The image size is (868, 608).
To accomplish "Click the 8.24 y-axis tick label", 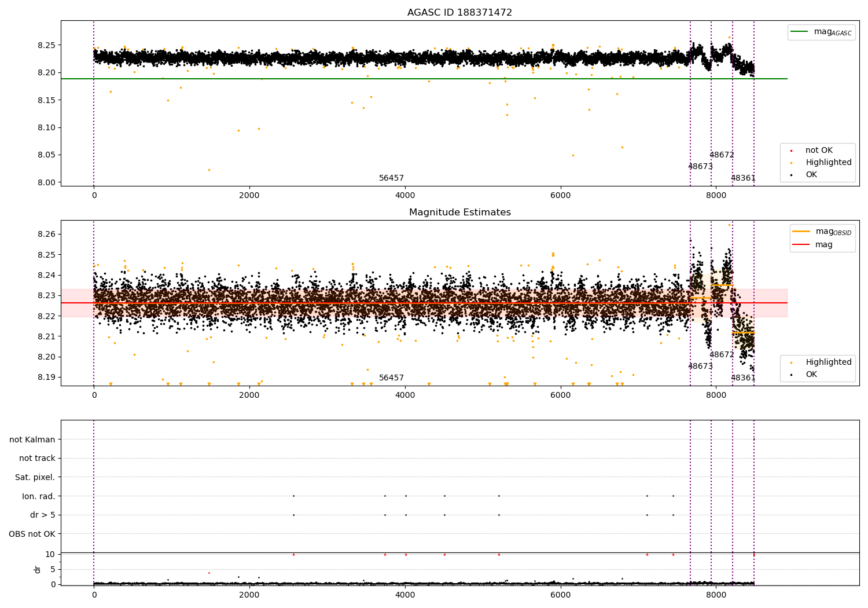I will coord(46,275).
